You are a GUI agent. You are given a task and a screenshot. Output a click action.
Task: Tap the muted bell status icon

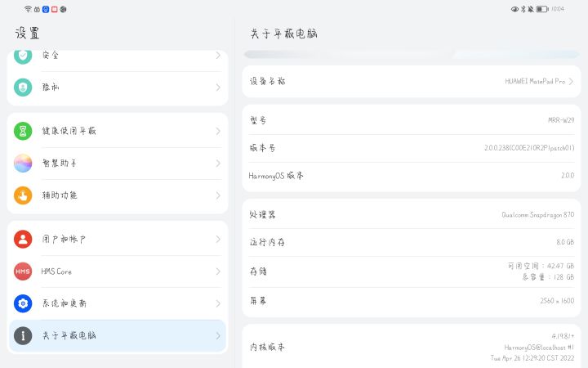click(531, 9)
